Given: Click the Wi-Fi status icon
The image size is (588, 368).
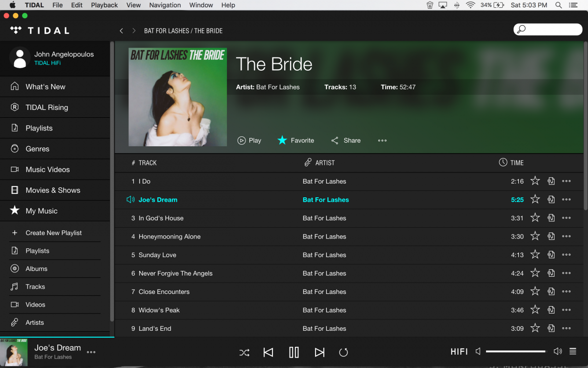Looking at the screenshot, I should point(470,5).
